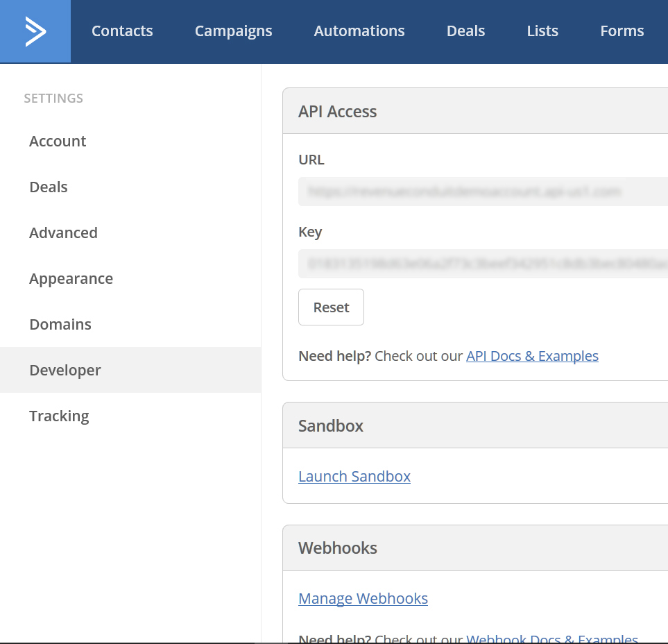
Task: Open Account settings in the sidebar
Action: 130,141
